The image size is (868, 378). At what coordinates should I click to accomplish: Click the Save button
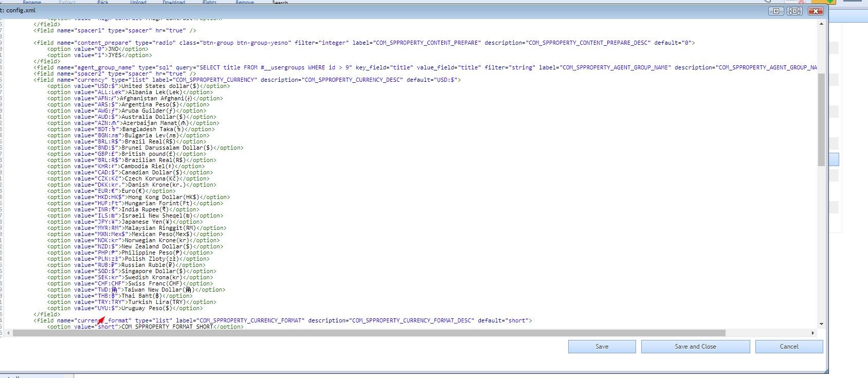[602, 347]
